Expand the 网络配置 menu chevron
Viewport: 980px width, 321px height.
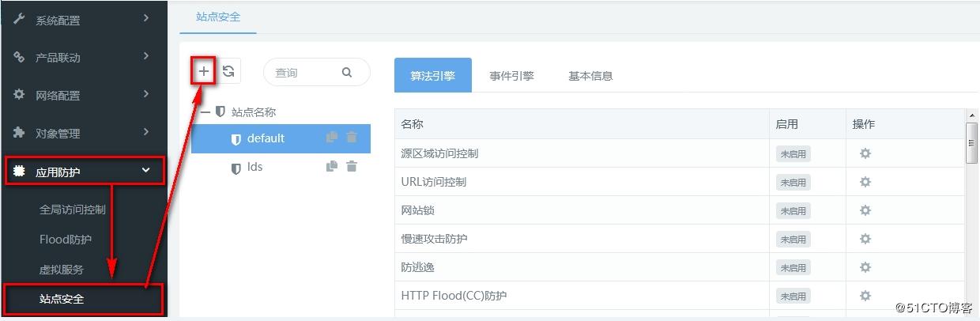pyautogui.click(x=146, y=93)
